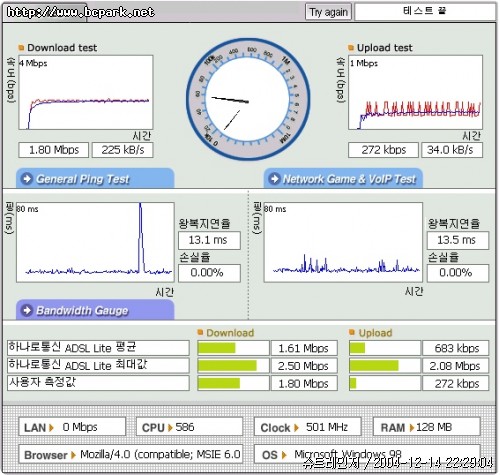The height and width of the screenshot is (475, 500).
Task: Click the General Ping 0.00% loss value
Action: point(209,273)
